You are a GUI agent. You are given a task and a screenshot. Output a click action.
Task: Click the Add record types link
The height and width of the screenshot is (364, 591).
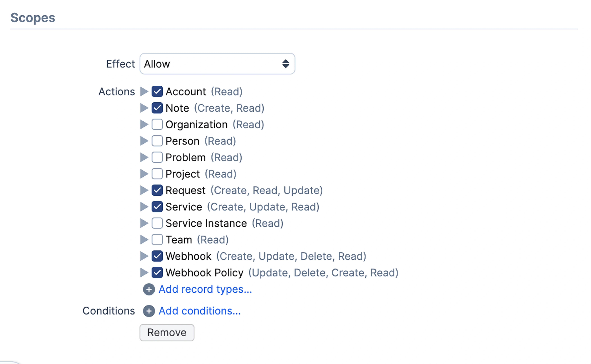coord(205,289)
